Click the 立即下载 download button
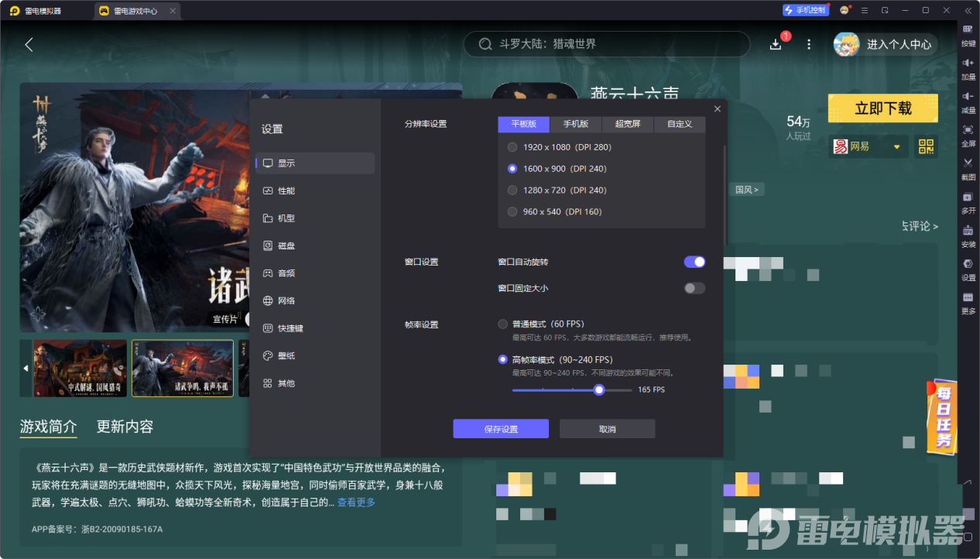The image size is (980, 559). (x=883, y=108)
